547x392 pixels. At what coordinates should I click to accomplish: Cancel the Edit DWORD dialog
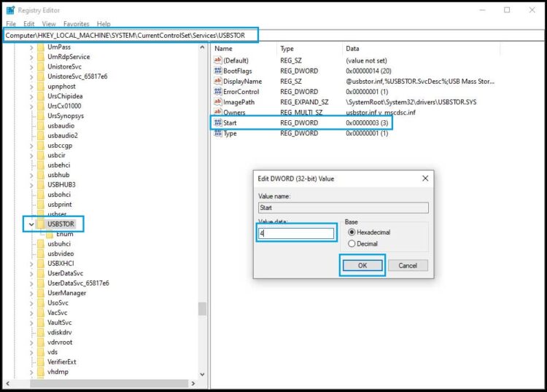(x=408, y=265)
